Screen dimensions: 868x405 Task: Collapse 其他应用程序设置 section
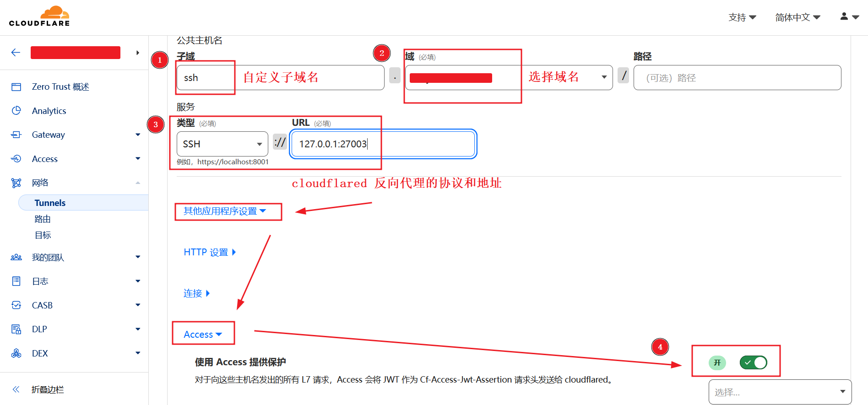coord(225,211)
